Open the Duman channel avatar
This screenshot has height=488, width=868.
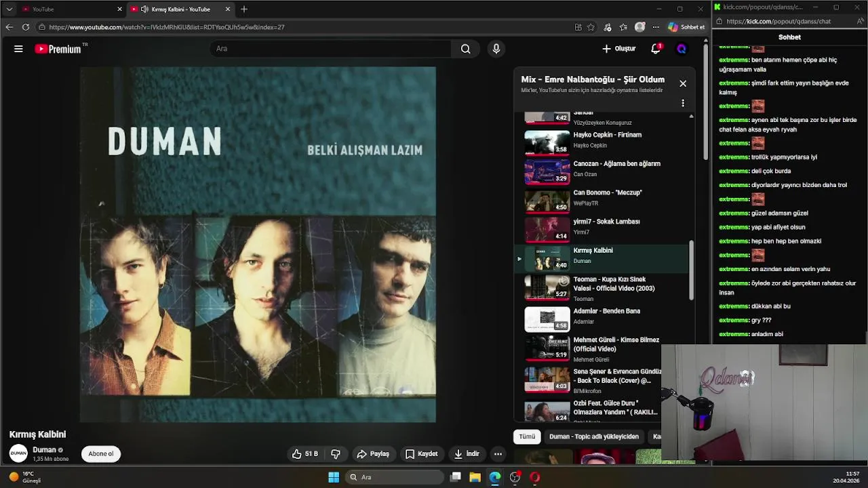[18, 453]
